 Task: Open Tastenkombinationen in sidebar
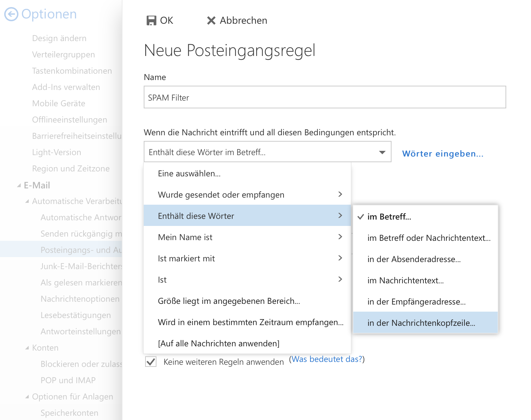[72, 71]
